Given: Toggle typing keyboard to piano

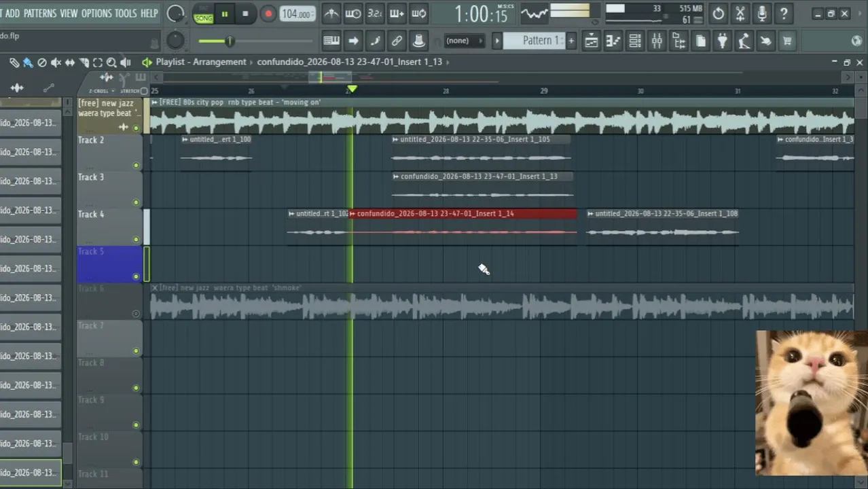Looking at the screenshot, I should 331,41.
